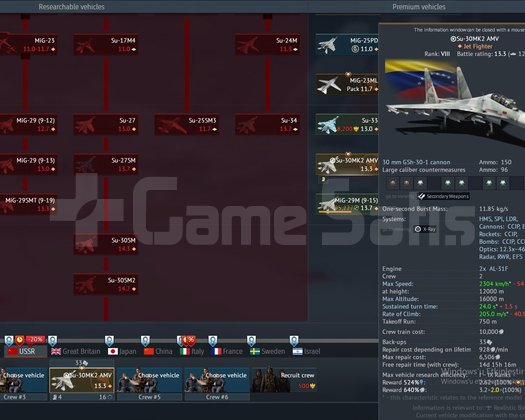The width and height of the screenshot is (525, 420).
Task: Click the "Rank: VIII" text
Action: click(x=437, y=54)
